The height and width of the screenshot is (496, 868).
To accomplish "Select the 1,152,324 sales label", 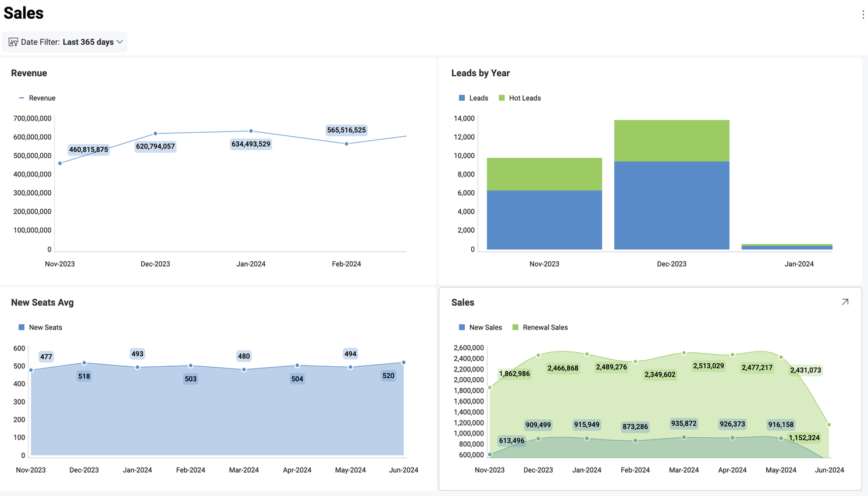I will point(805,437).
